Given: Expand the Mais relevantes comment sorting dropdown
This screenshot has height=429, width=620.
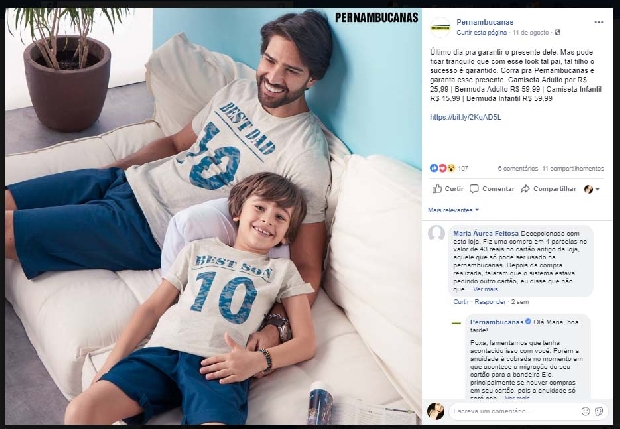Looking at the screenshot, I should point(453,210).
